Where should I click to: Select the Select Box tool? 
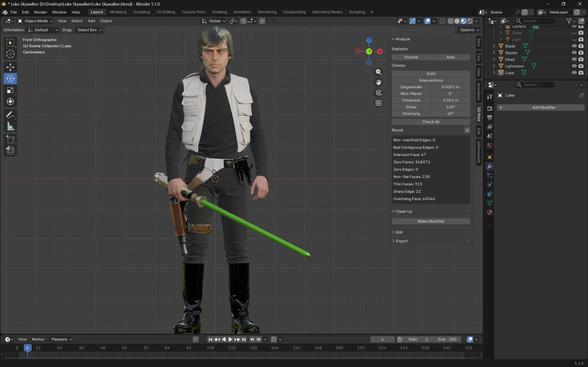click(10, 43)
